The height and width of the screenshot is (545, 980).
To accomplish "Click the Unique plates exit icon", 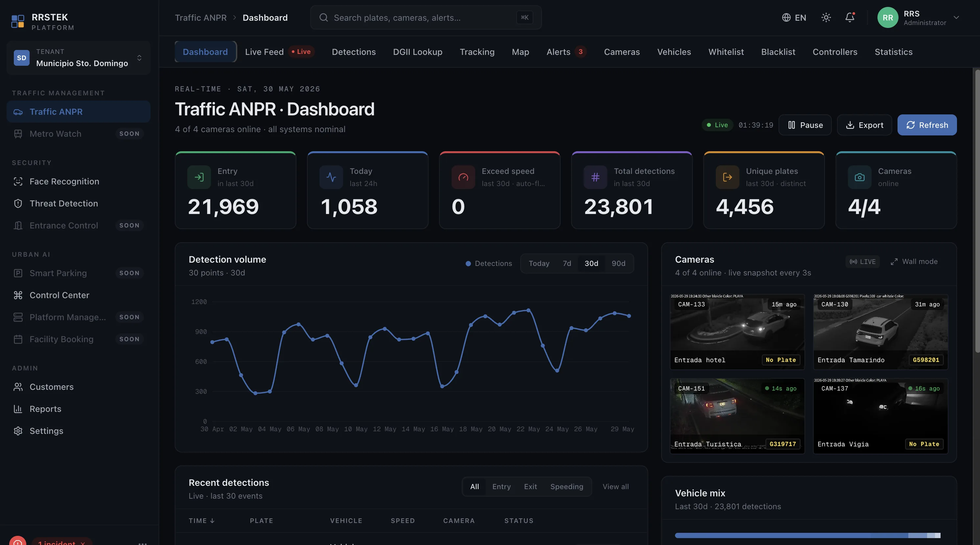I will (727, 177).
